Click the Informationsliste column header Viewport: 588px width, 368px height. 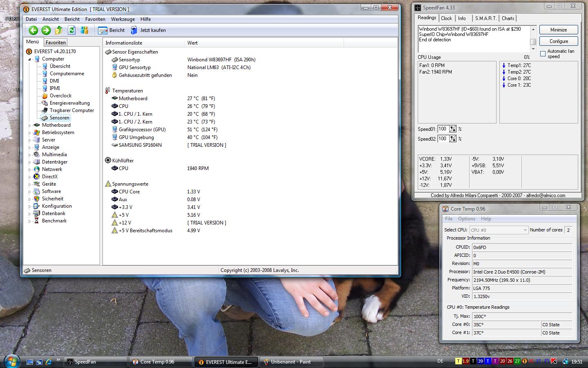pyautogui.click(x=144, y=43)
